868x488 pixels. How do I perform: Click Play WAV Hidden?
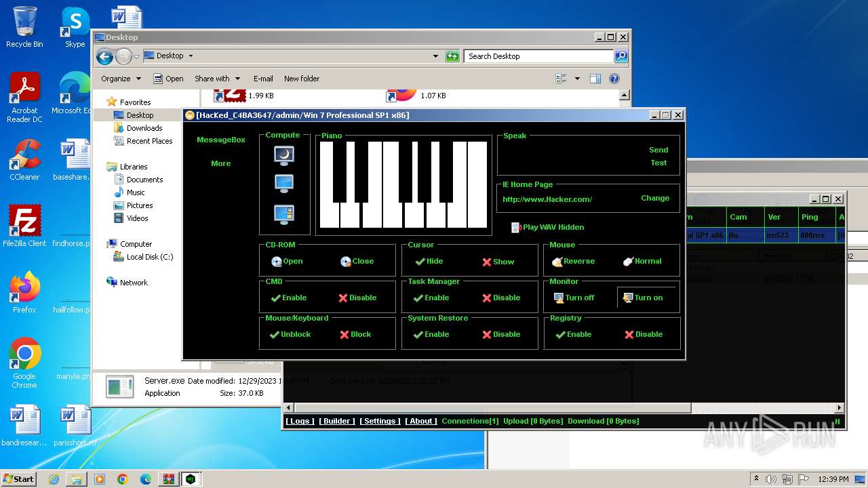pyautogui.click(x=547, y=227)
